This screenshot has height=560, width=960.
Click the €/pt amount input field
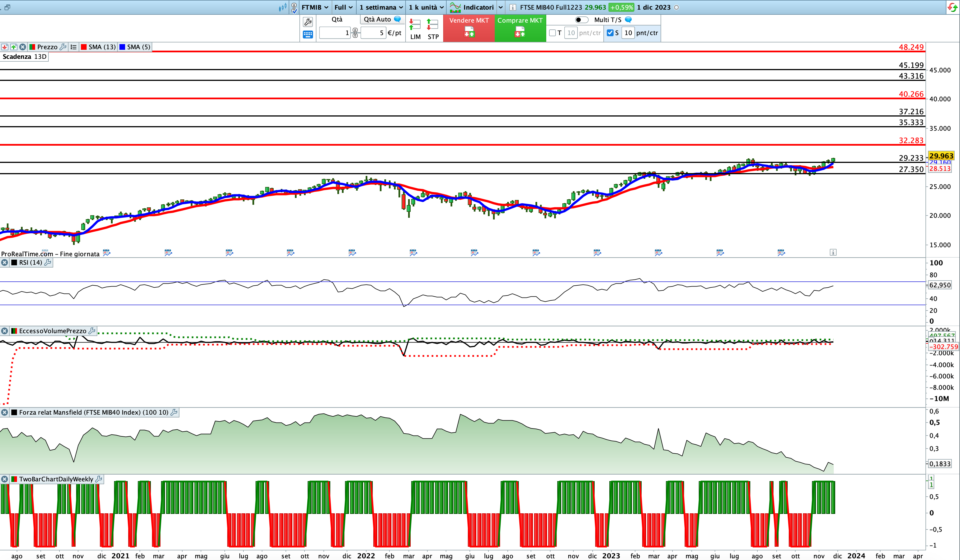(373, 33)
